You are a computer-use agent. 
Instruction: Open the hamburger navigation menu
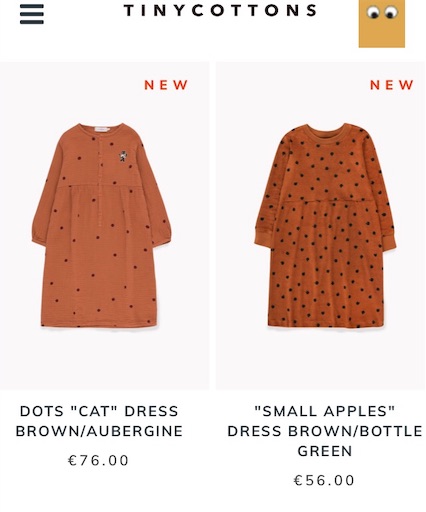click(x=32, y=14)
